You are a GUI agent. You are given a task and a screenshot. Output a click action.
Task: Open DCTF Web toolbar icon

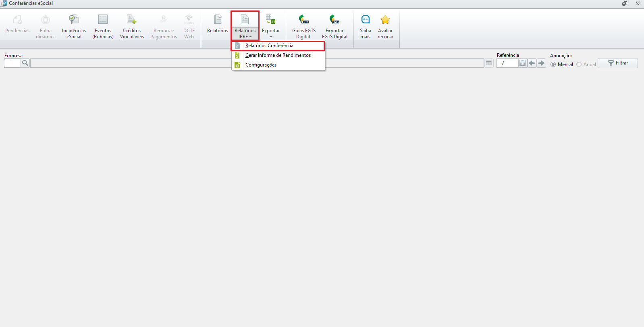[x=189, y=26]
